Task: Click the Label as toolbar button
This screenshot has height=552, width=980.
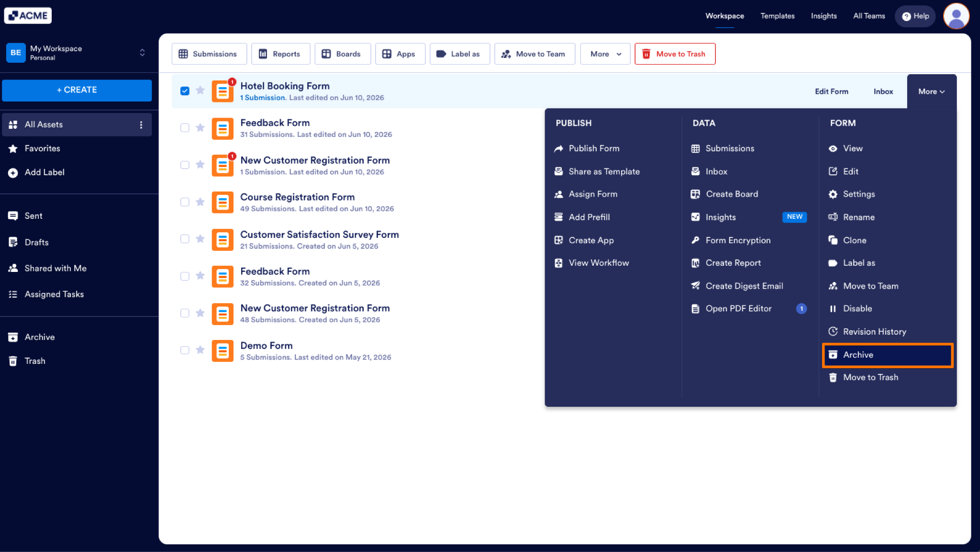Action: 459,54
